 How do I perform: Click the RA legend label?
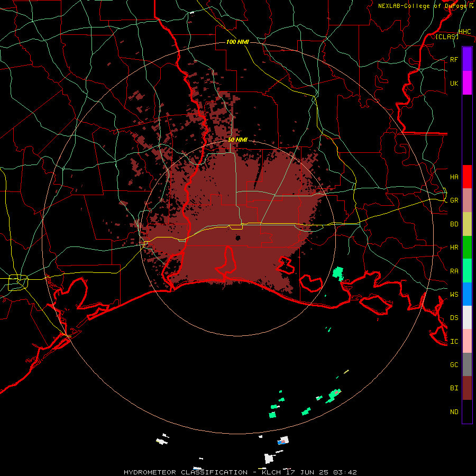[454, 271]
